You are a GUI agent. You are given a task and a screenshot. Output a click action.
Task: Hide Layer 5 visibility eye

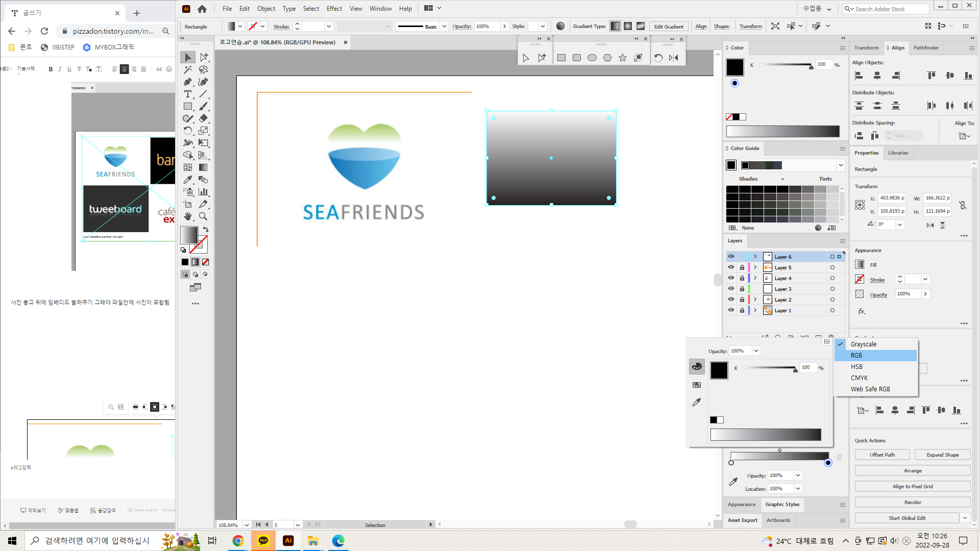click(x=731, y=267)
